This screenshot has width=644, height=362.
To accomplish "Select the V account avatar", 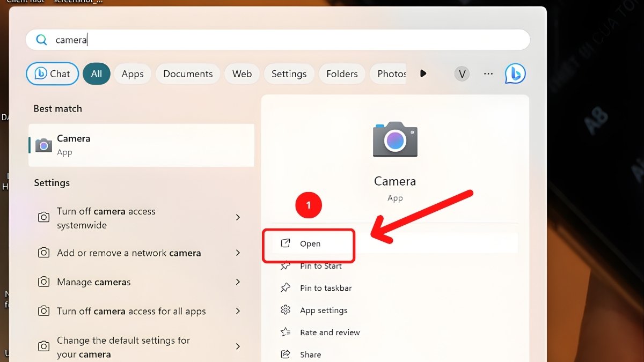I will pos(462,73).
